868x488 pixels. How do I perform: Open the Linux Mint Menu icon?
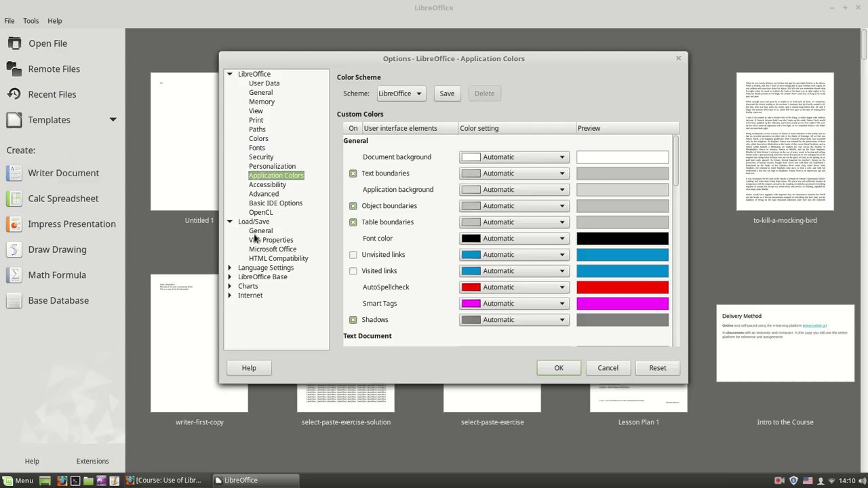[7, 481]
